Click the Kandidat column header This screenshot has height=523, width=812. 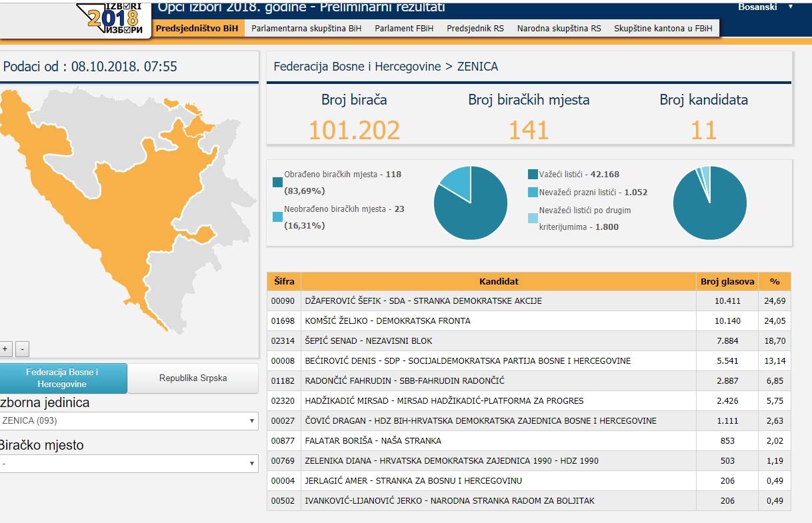coord(498,282)
